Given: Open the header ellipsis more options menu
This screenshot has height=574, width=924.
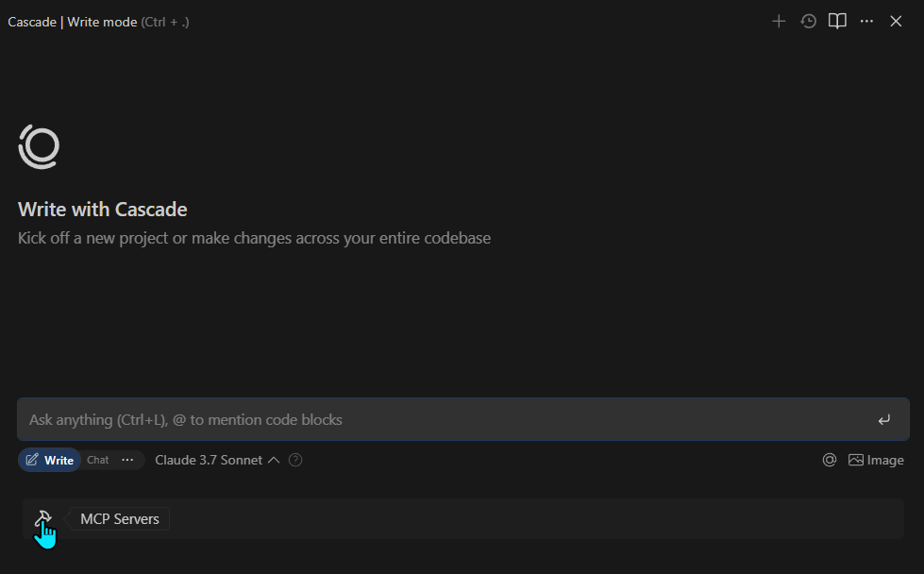Looking at the screenshot, I should 866,21.
